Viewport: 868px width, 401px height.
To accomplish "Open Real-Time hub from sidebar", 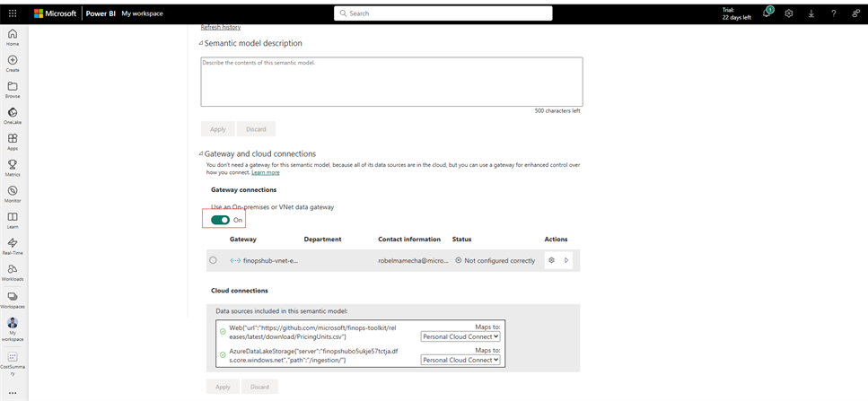I will coord(13,247).
